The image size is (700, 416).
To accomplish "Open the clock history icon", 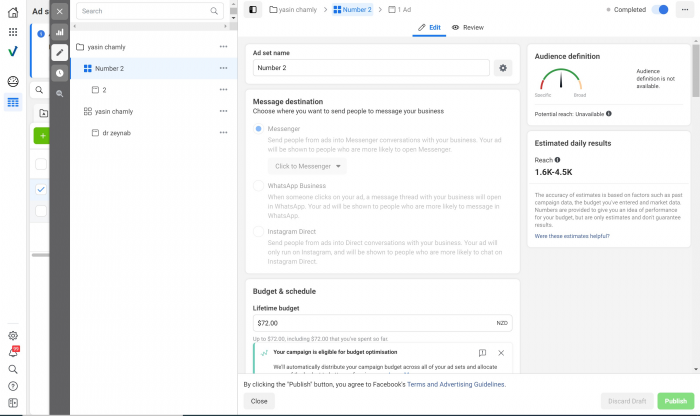I will coord(60,73).
